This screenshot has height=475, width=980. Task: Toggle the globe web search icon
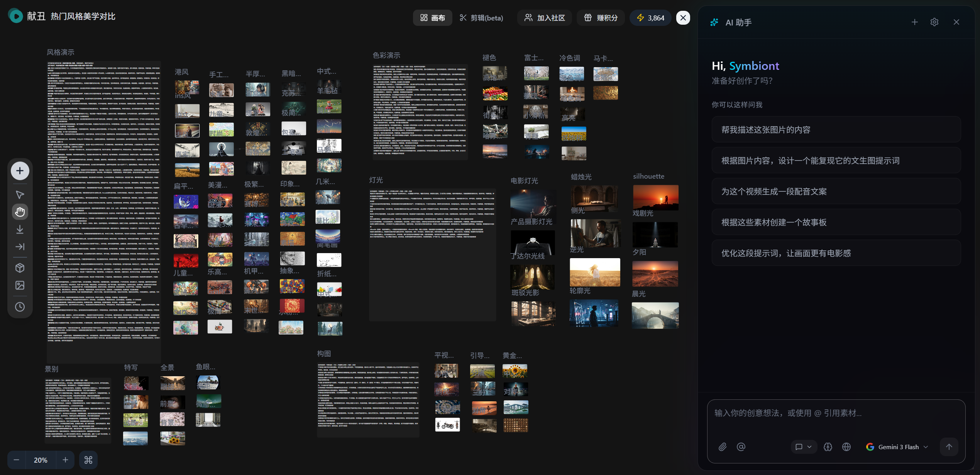click(846, 447)
